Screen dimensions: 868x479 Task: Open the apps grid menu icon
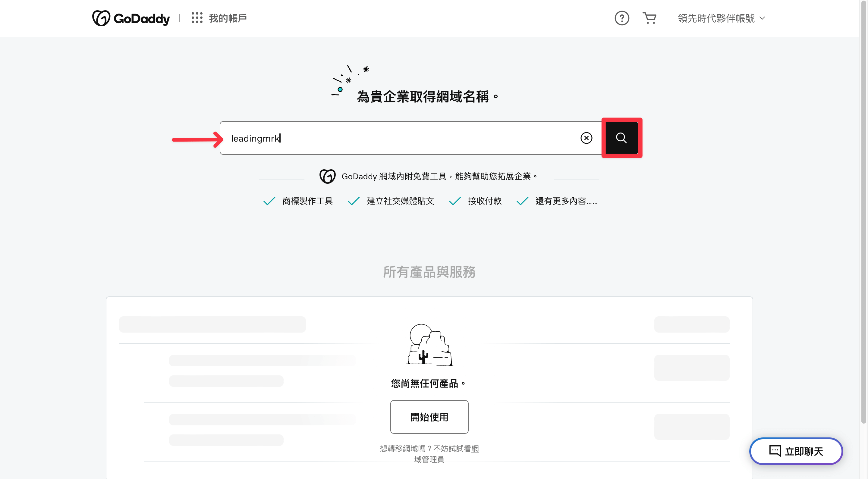[x=197, y=18]
